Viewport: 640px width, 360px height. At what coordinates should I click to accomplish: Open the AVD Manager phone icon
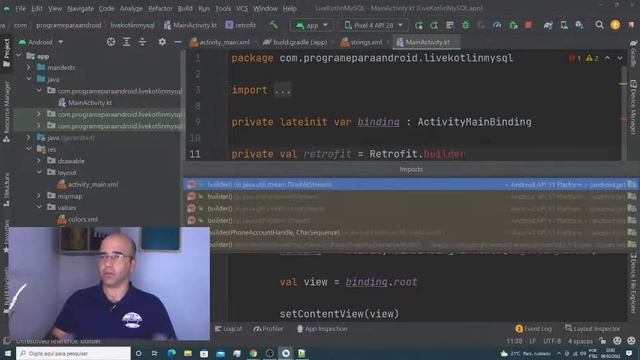pos(564,25)
